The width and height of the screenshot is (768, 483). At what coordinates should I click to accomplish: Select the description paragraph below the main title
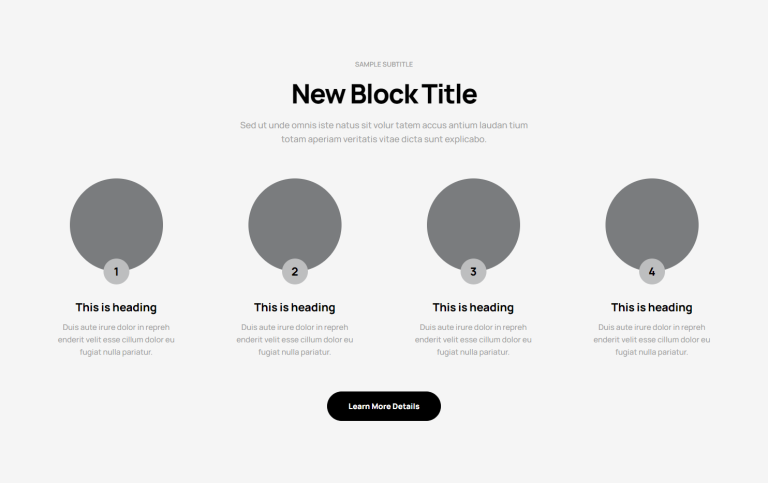pos(384,132)
